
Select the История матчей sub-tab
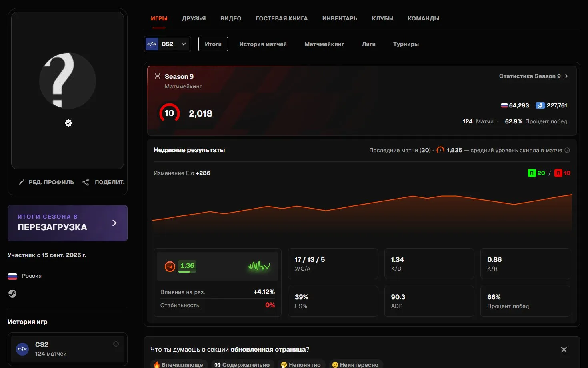[x=263, y=44]
